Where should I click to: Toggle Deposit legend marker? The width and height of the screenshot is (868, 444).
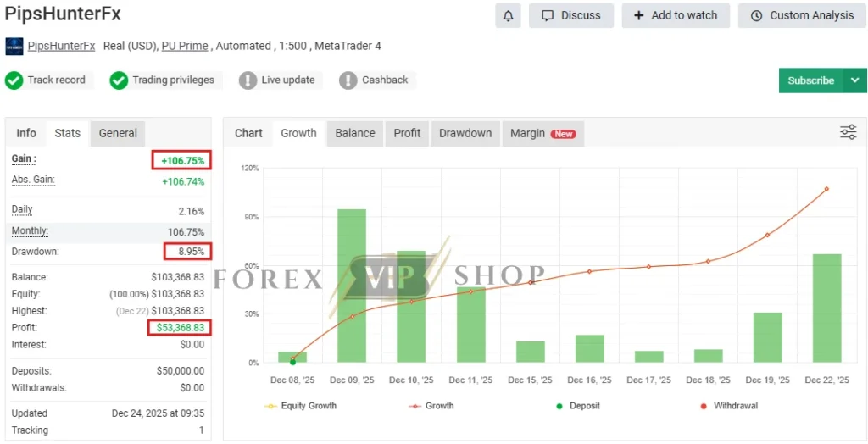pyautogui.click(x=578, y=406)
